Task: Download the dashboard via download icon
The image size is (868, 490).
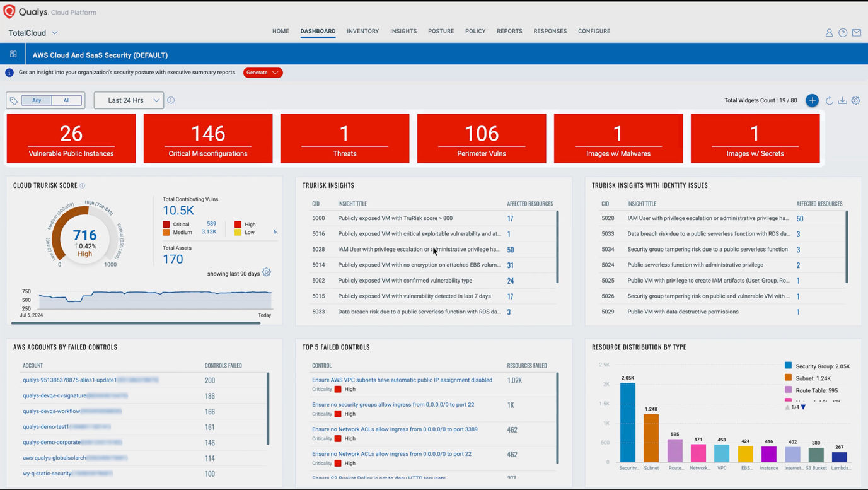Action: pyautogui.click(x=842, y=100)
